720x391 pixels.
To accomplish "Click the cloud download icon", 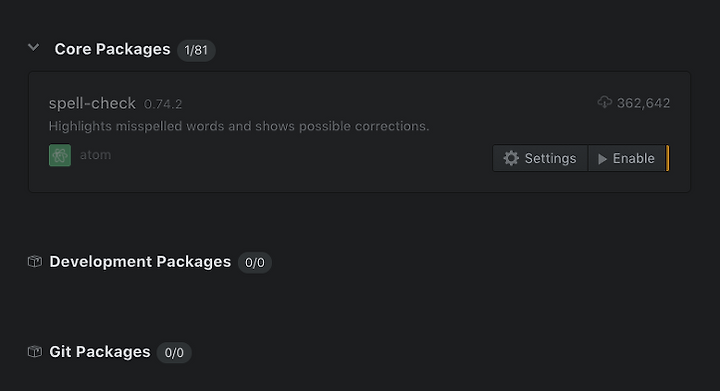I will click(x=605, y=102).
